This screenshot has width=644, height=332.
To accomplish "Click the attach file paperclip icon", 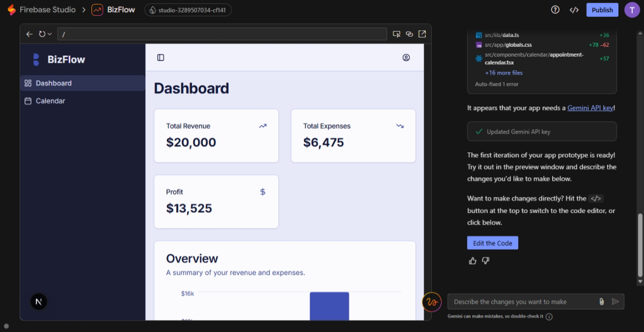I will [x=602, y=302].
